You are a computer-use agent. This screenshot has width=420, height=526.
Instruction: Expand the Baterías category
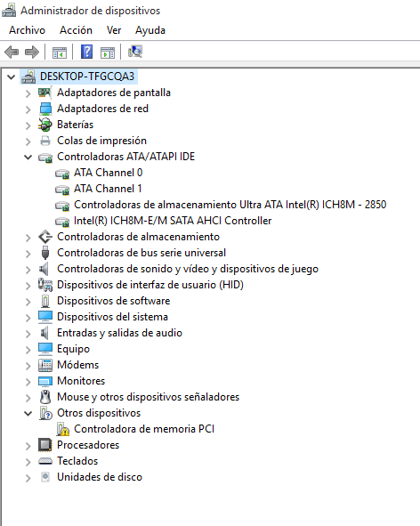click(x=28, y=125)
